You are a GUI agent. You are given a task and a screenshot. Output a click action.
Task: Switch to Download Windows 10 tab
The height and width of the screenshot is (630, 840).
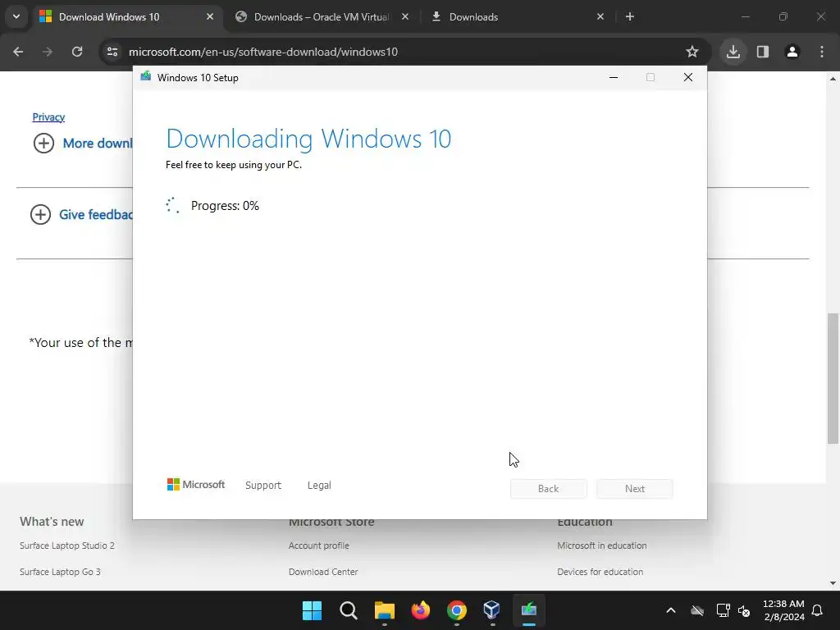coord(126,17)
